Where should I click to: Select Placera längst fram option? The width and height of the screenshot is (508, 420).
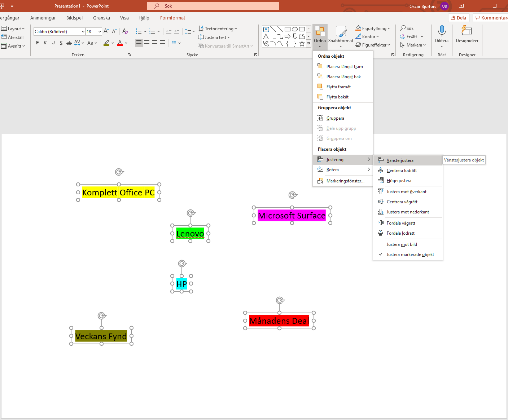(x=344, y=67)
